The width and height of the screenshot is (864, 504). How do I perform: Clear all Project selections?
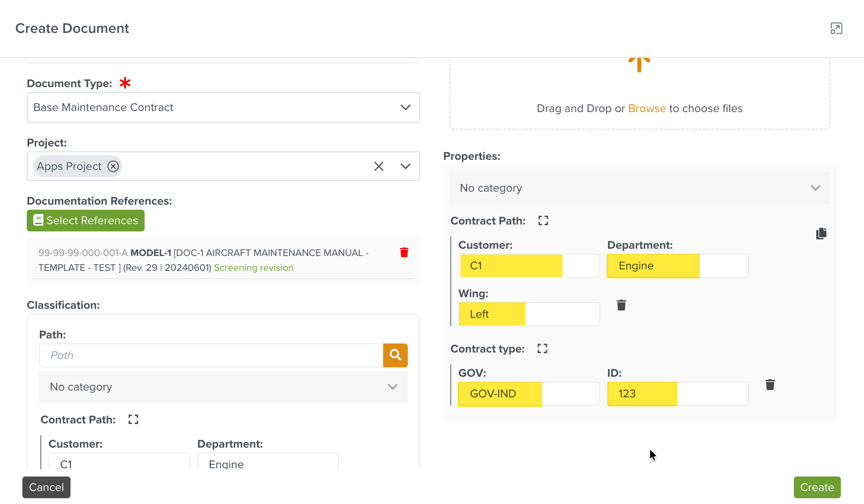378,166
